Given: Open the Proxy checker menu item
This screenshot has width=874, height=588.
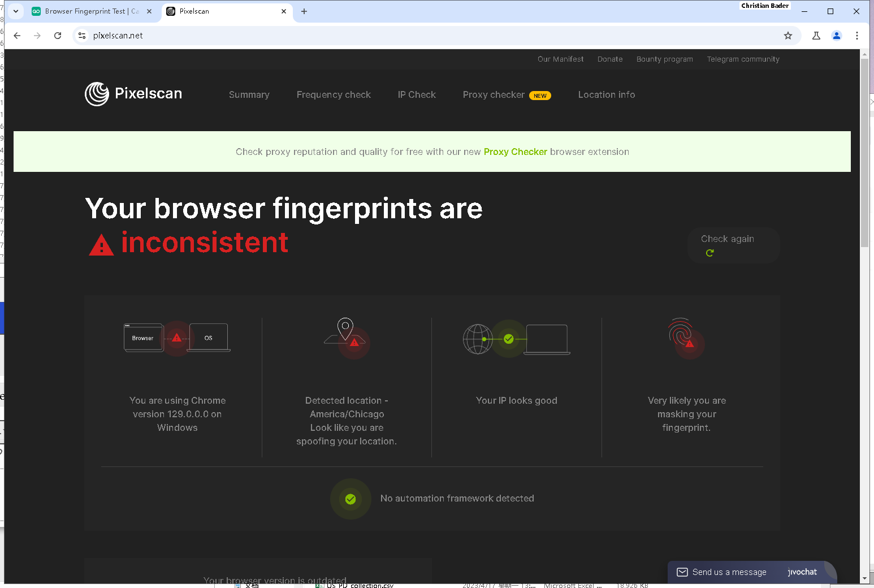Looking at the screenshot, I should click(494, 95).
